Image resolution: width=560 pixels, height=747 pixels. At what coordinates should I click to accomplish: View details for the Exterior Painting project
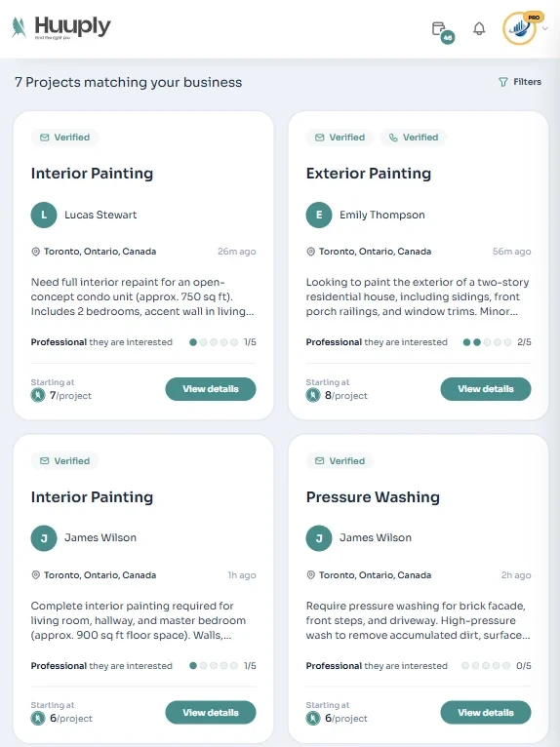coord(486,389)
